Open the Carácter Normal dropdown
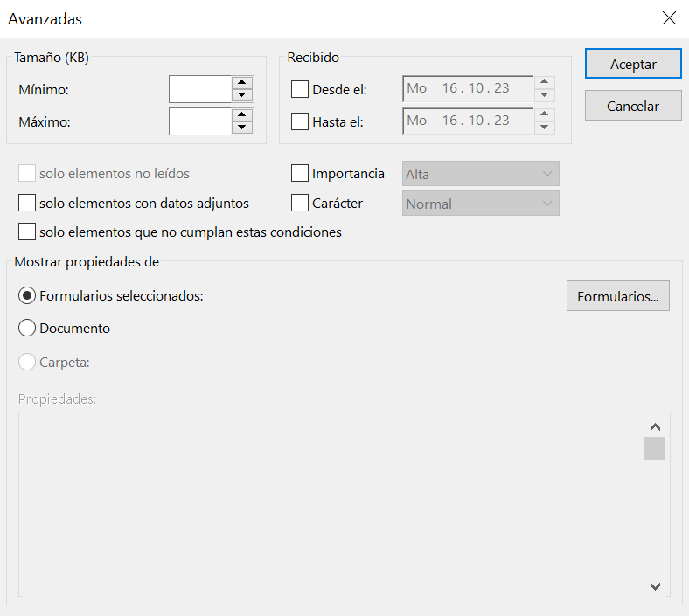 (481, 204)
